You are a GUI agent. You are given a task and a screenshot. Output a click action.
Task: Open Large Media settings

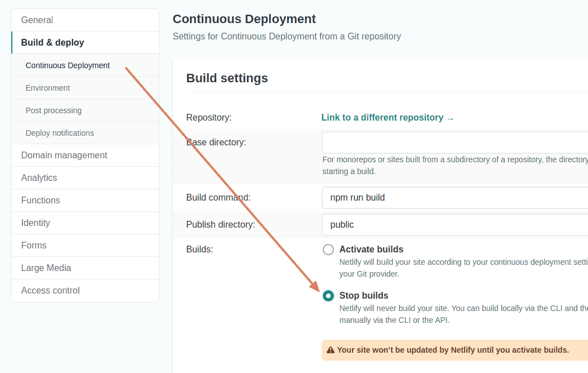85,268
